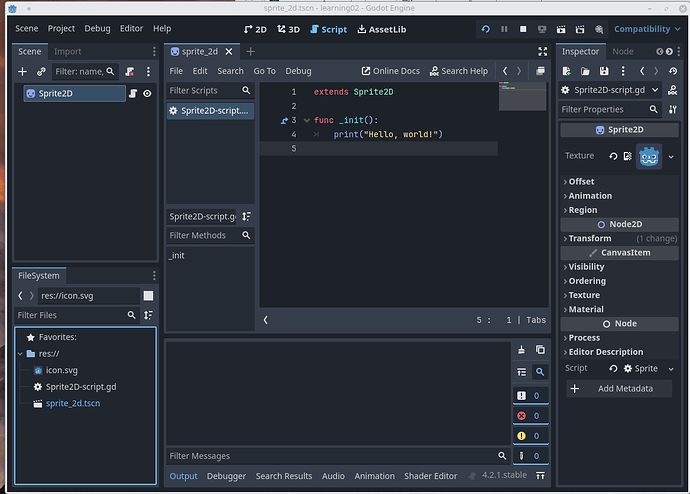This screenshot has width=690, height=494.
Task: Click the Search Help button
Action: [459, 71]
